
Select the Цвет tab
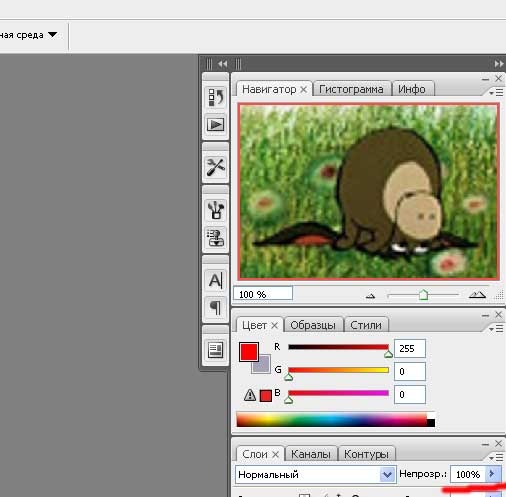254,325
